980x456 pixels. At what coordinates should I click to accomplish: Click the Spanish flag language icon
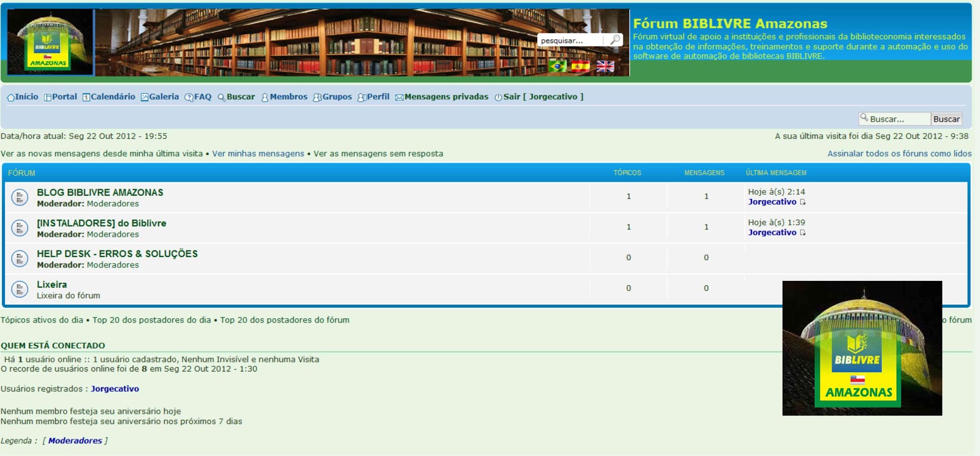580,66
